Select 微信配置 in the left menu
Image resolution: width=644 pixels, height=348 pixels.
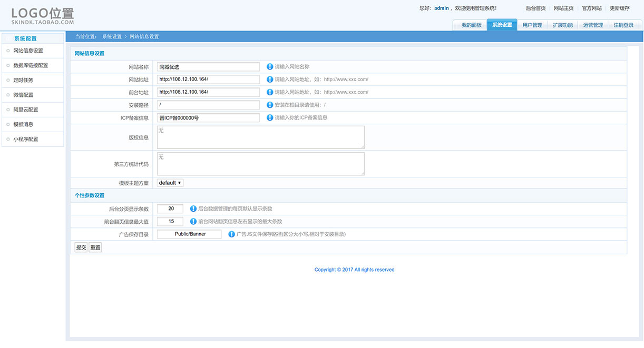click(23, 95)
